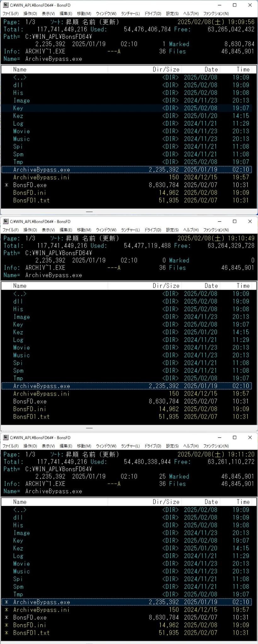Click the asterisk mark beside BonsFD1.txt in bottom window
258x644 pixels.
coord(7,633)
